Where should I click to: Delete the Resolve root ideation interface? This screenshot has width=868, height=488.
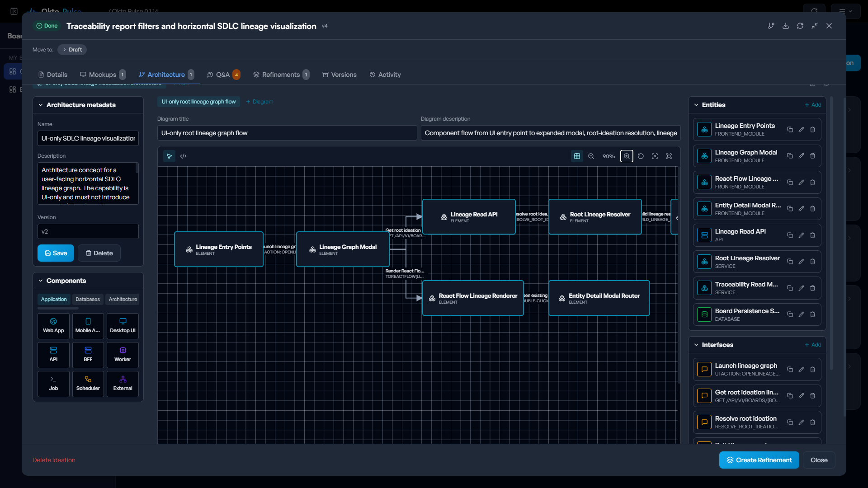812,422
